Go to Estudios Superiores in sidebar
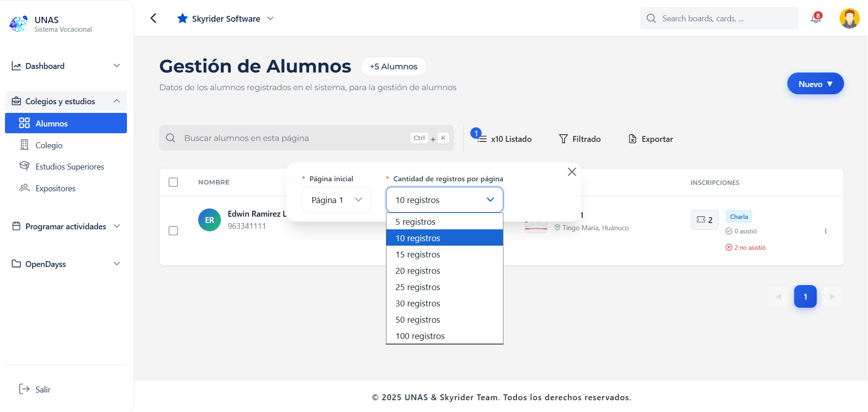 [x=70, y=166]
